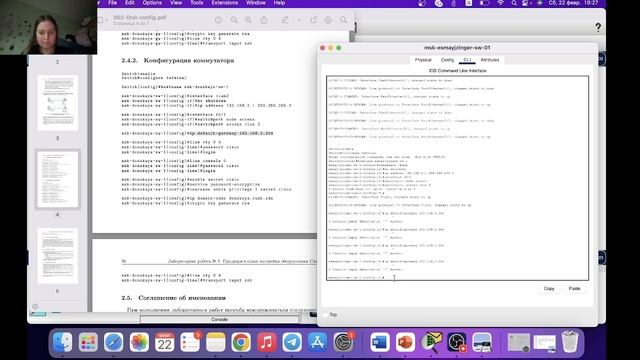This screenshot has width=640, height=360.
Task: Click share icon in Preview toolbar
Action: [264, 20]
